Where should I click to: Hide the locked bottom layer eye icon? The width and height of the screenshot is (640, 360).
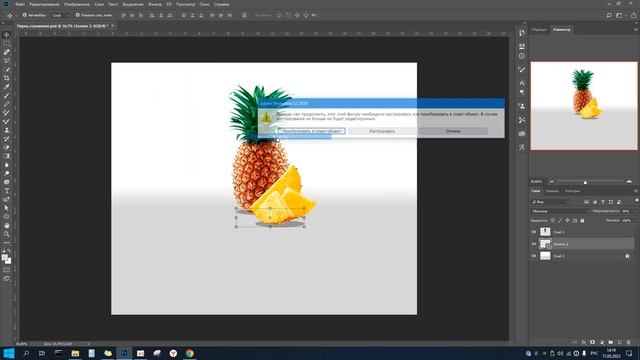[533, 256]
